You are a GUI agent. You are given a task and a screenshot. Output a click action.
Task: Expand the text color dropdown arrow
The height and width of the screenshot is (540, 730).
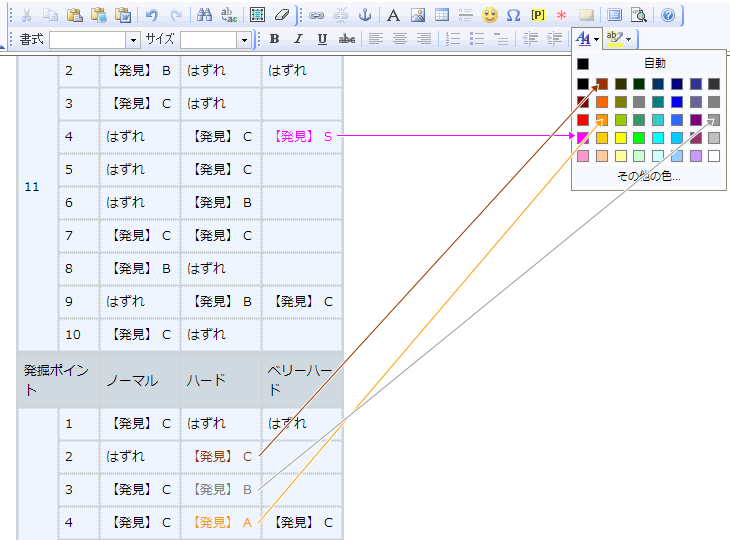point(596,39)
